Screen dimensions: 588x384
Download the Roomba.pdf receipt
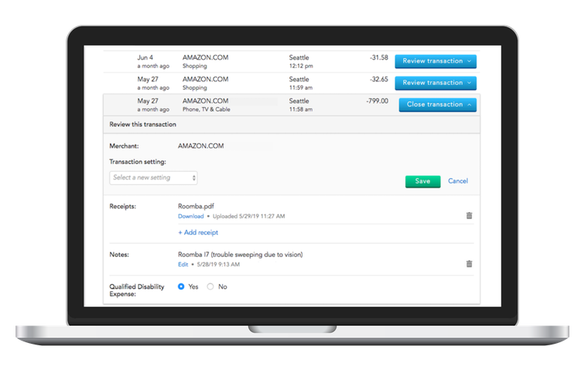tap(190, 216)
